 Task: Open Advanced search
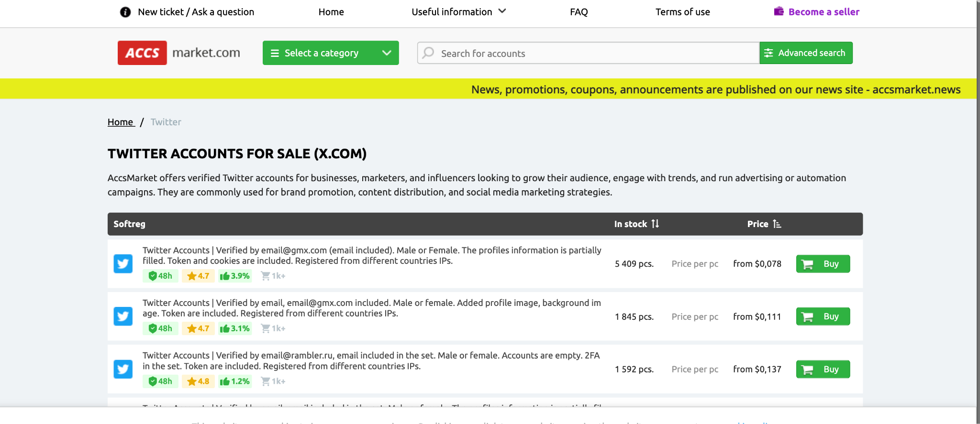coord(806,53)
